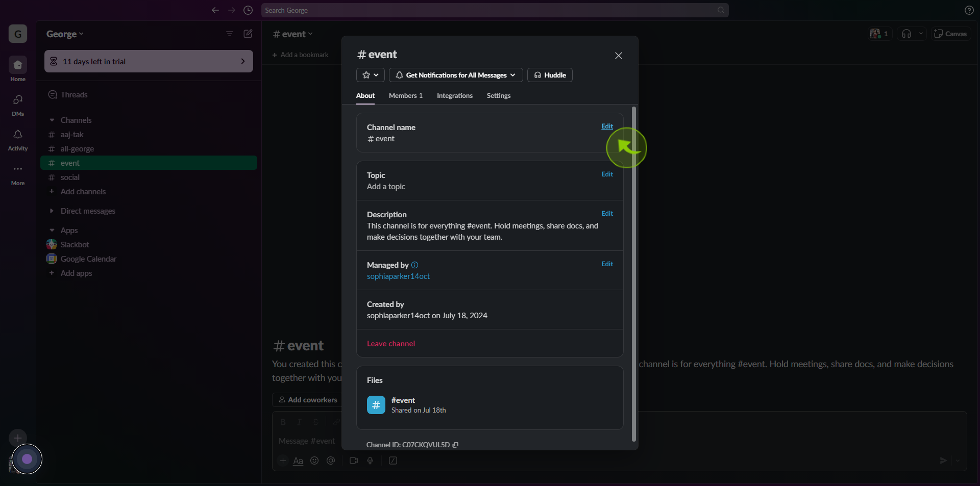View the channel members avatar count
980x486 pixels.
[x=879, y=34]
